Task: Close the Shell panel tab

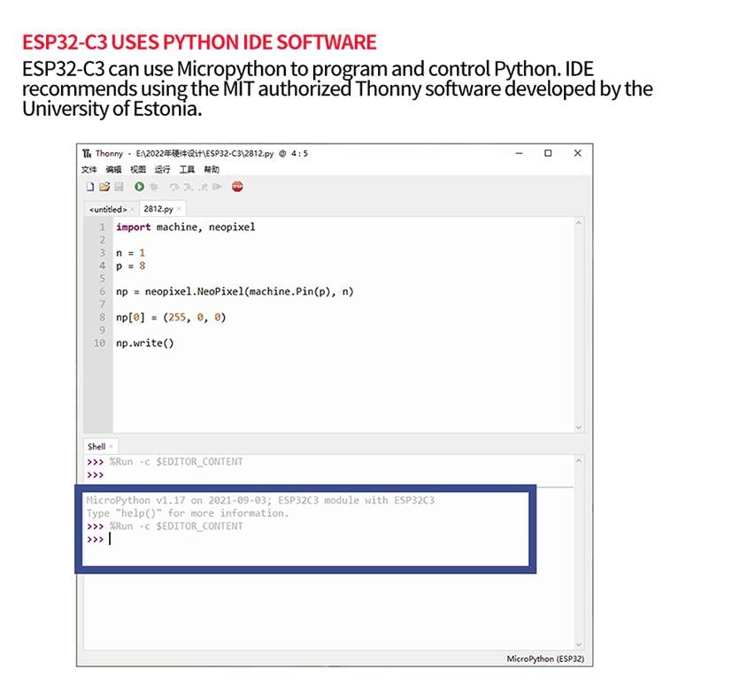Action: tap(112, 447)
